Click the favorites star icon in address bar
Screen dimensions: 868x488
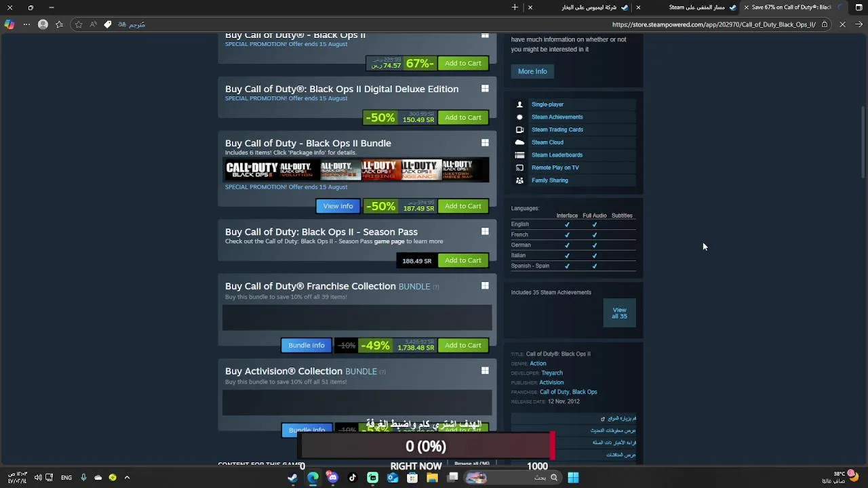point(79,24)
